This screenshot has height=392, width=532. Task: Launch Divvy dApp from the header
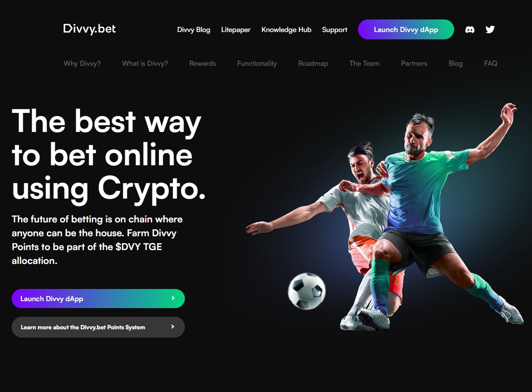tap(406, 29)
